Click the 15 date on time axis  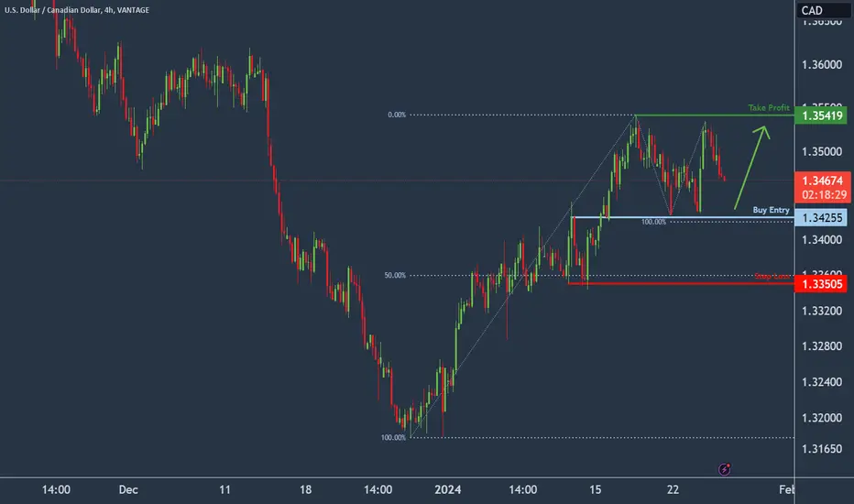coord(596,490)
